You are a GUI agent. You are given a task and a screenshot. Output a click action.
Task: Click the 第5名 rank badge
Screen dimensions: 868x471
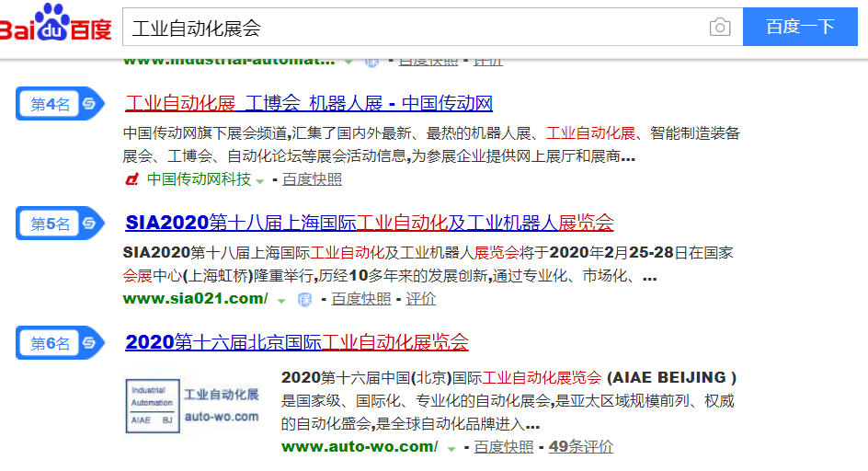[x=60, y=224]
